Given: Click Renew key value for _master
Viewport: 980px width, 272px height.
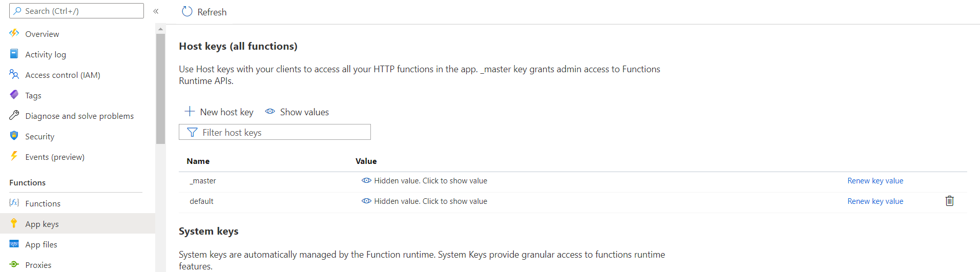Looking at the screenshot, I should (x=875, y=181).
